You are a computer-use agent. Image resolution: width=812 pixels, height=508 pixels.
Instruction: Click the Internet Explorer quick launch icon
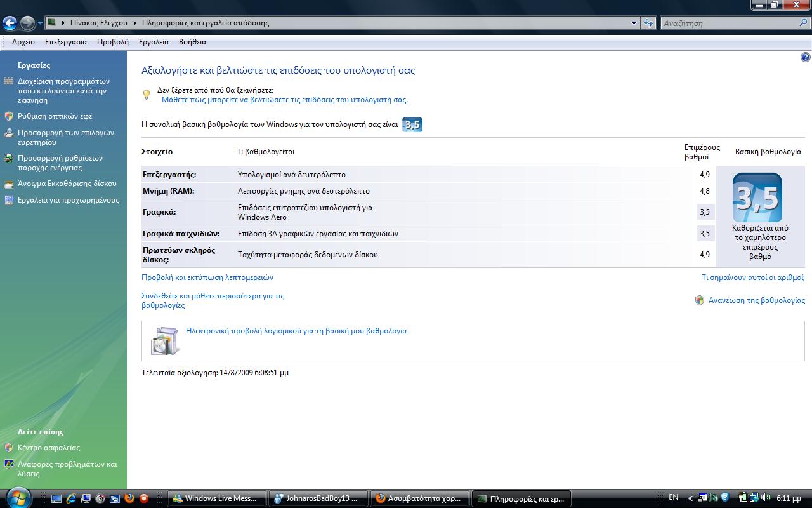point(71,498)
